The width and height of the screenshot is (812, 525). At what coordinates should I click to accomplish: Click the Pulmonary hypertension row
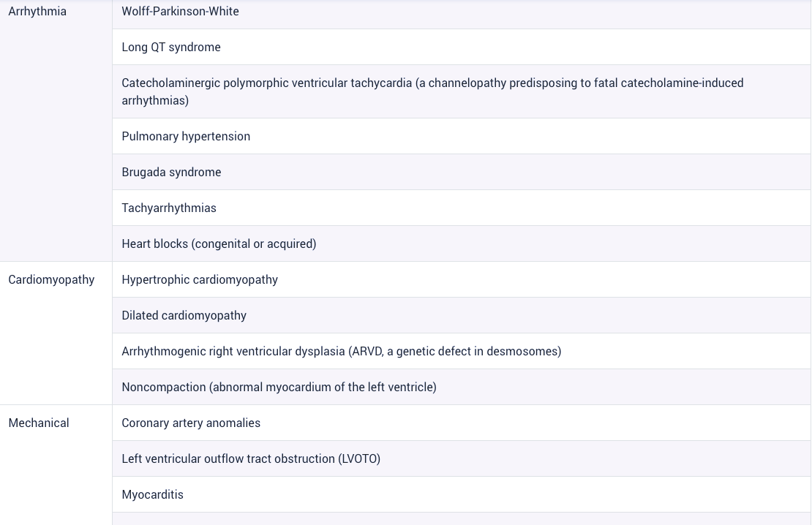(462, 136)
